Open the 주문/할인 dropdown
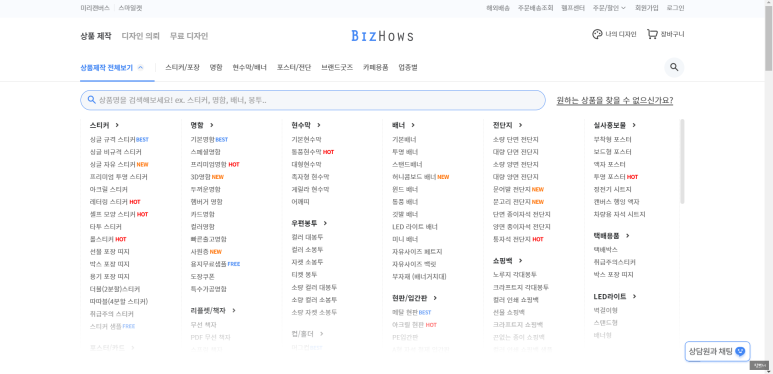 (x=609, y=8)
